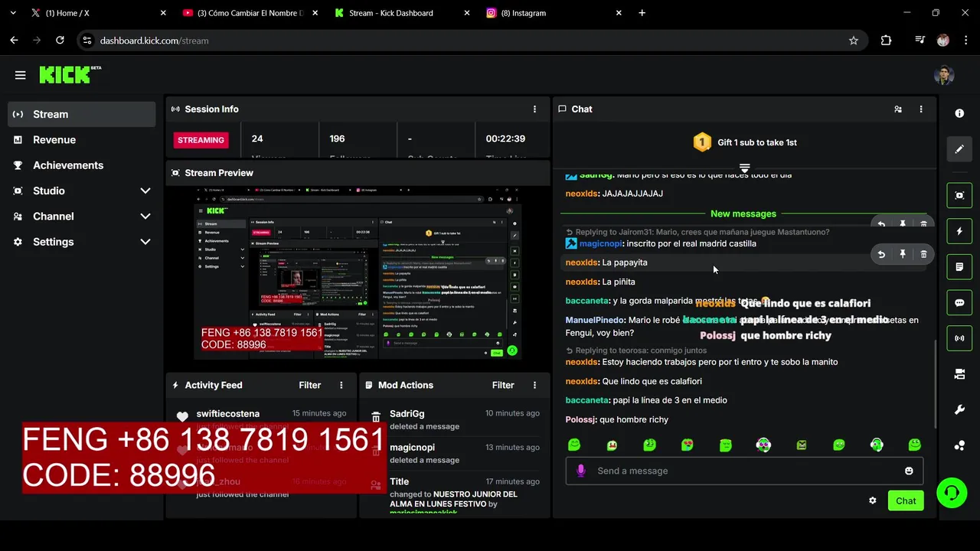Open the wrench tools icon in the sidebar
Image resolution: width=980 pixels, height=551 pixels.
[959, 410]
